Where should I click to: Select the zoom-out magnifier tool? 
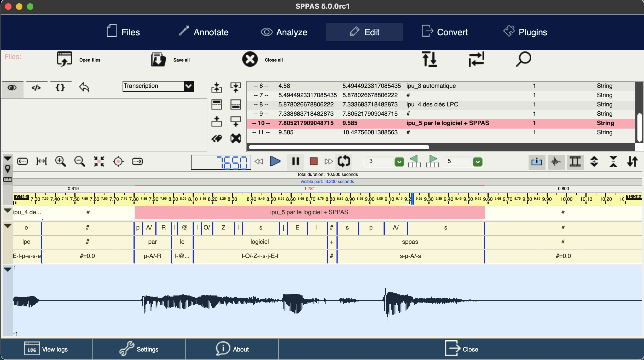point(80,161)
